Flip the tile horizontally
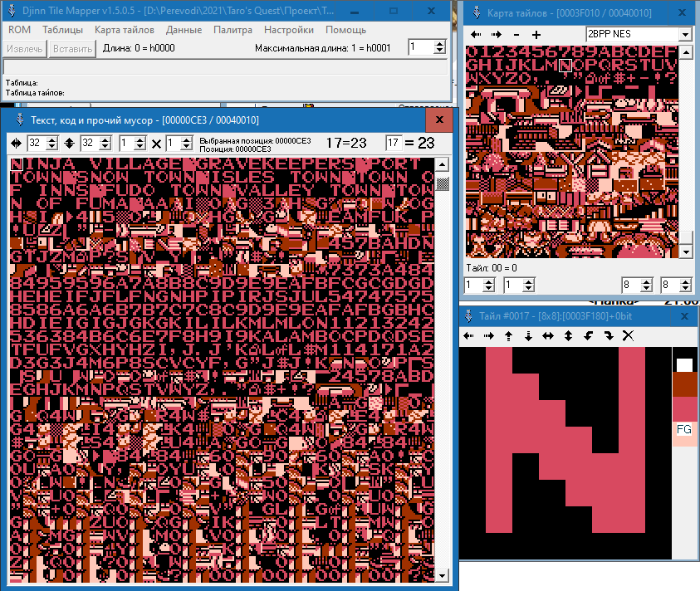700x591 pixels. pos(548,335)
